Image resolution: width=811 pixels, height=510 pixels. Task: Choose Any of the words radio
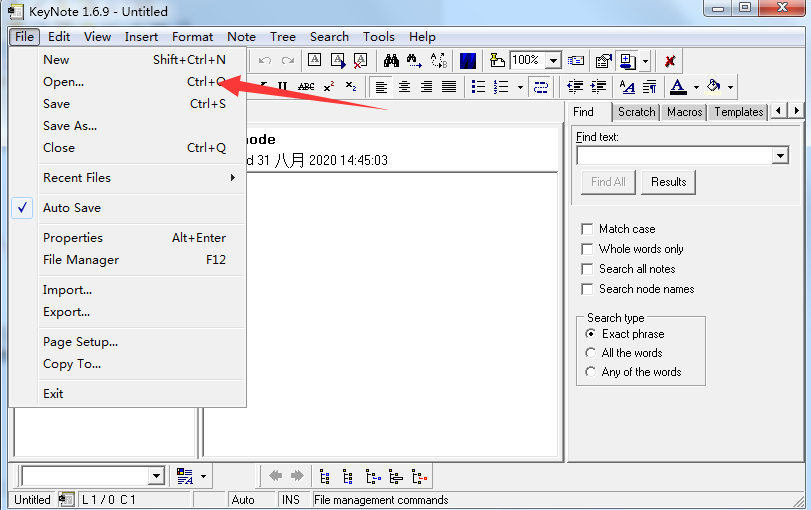pos(590,372)
